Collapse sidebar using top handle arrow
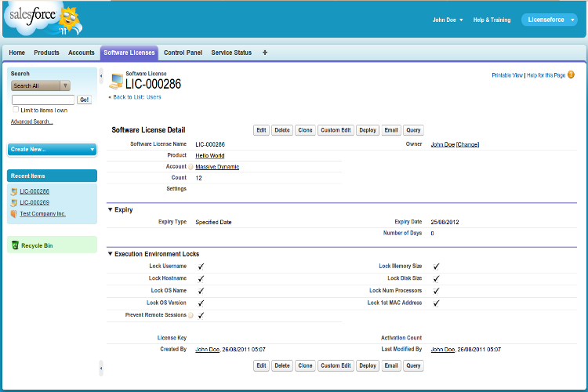The height and width of the screenshot is (392, 588). pos(101,76)
